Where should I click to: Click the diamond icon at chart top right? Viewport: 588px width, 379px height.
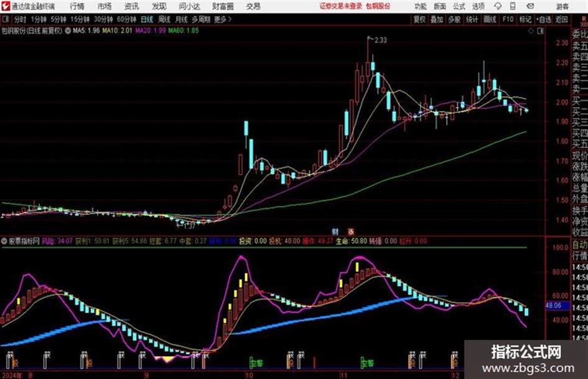[531, 31]
